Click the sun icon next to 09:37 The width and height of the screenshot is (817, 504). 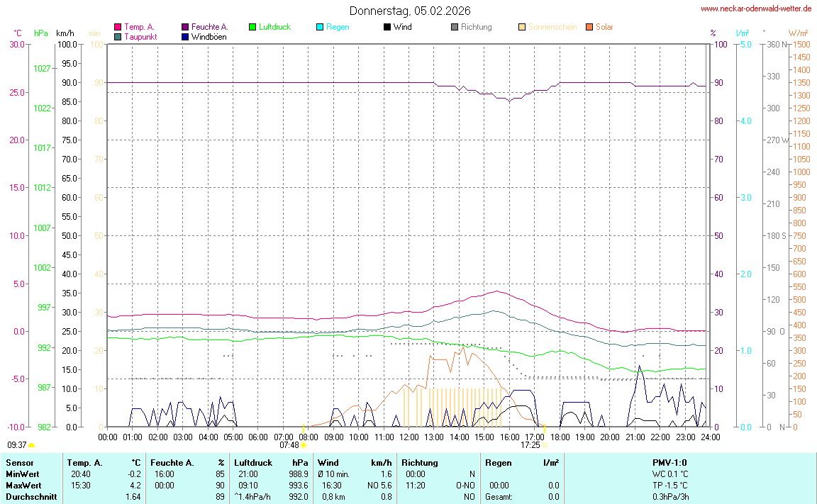[x=32, y=445]
